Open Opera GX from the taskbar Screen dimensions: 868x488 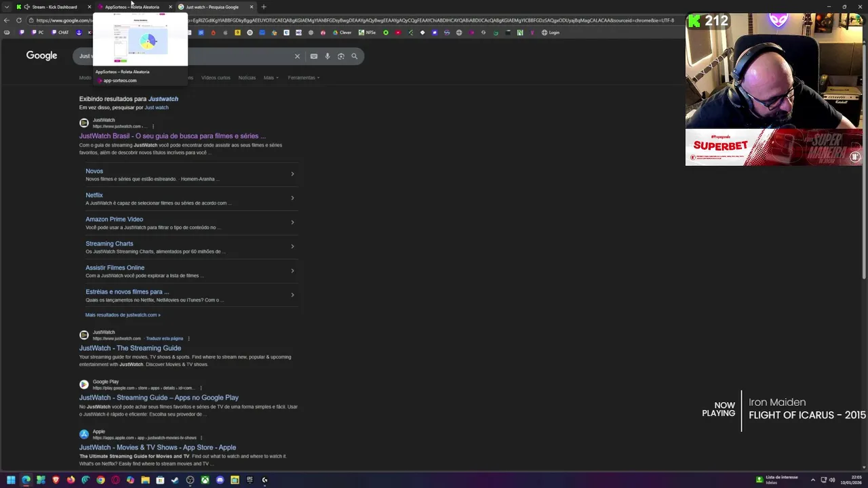pyautogui.click(x=115, y=480)
